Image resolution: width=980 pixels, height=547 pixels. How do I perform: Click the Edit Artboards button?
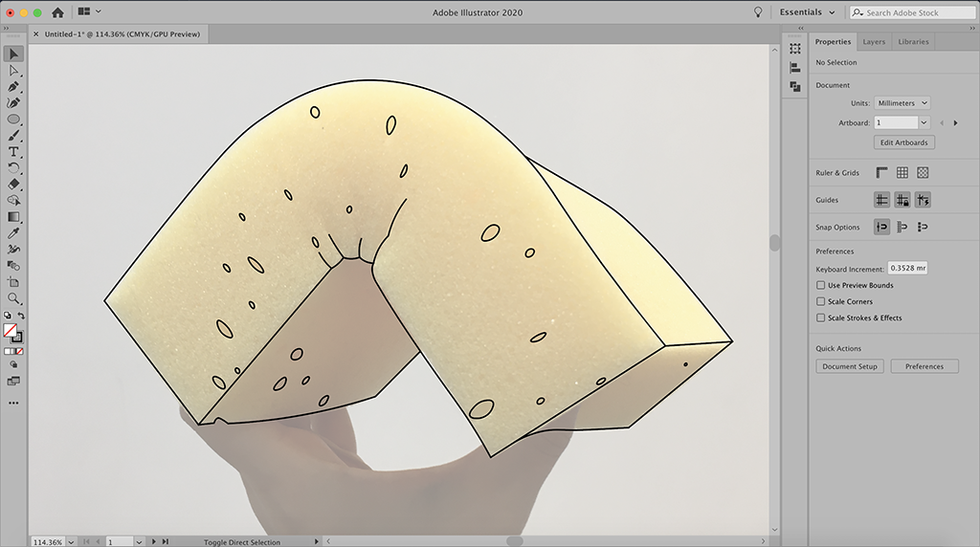[904, 142]
